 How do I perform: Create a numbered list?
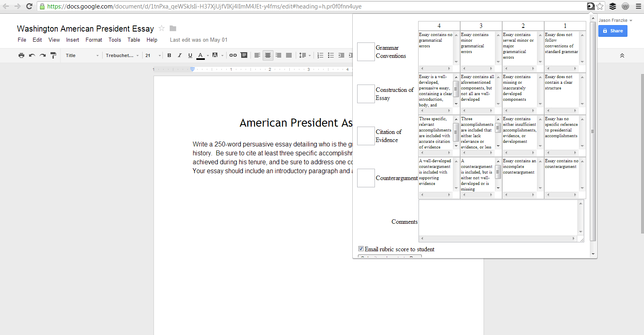click(x=320, y=55)
